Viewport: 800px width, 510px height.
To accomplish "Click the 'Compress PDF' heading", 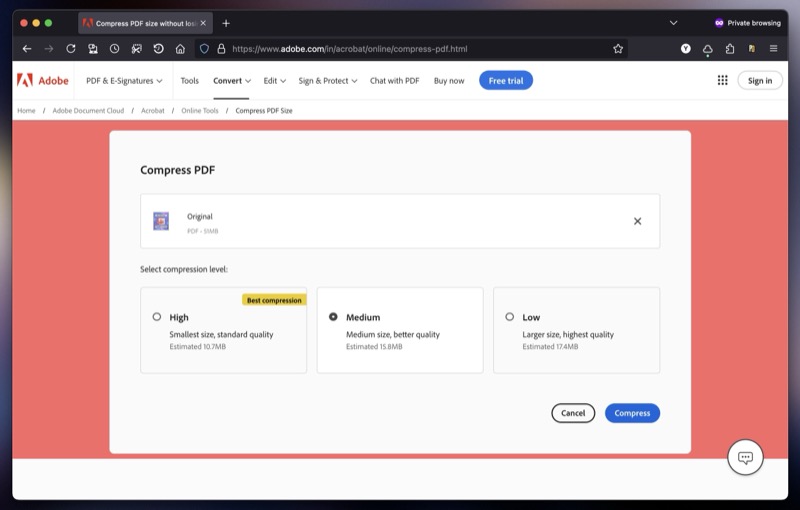I will 178,170.
